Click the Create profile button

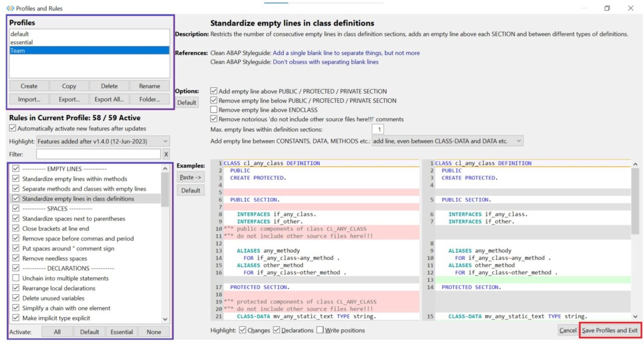coord(28,85)
